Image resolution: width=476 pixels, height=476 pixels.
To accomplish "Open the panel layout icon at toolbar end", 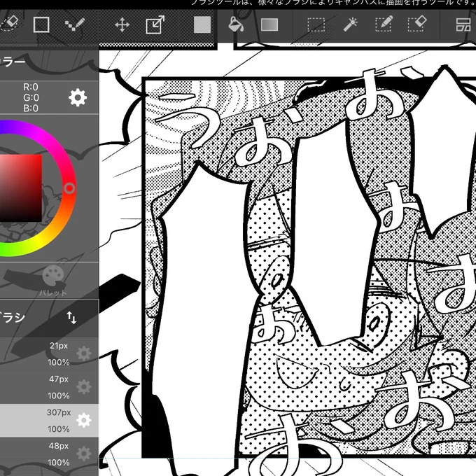I will coord(463,24).
